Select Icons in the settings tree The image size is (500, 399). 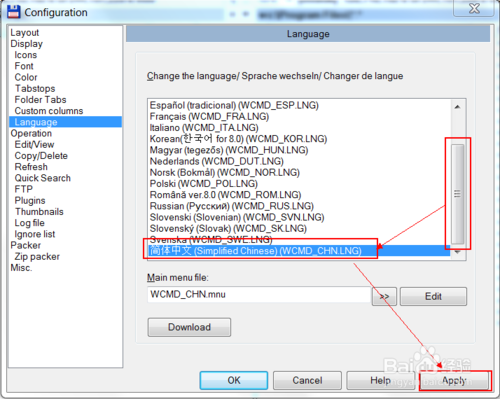(x=26, y=55)
